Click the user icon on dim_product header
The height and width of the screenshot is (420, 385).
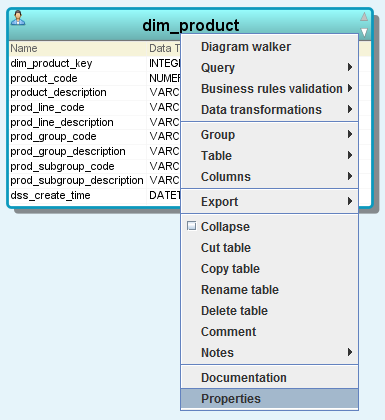coord(18,18)
